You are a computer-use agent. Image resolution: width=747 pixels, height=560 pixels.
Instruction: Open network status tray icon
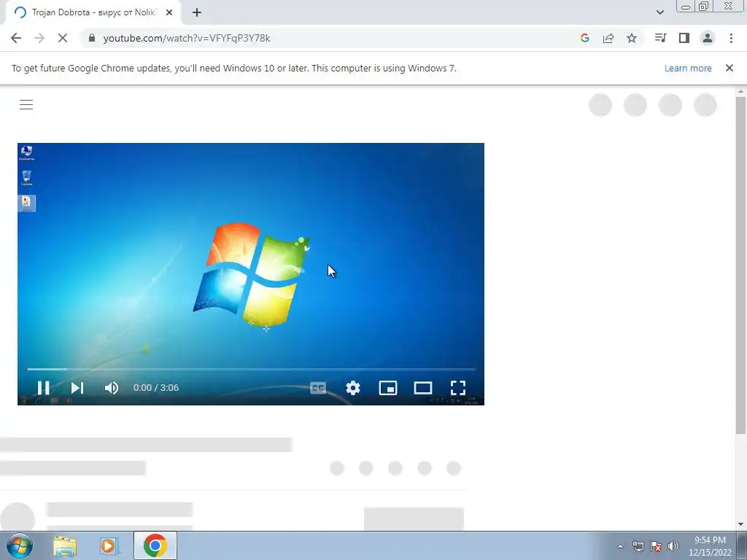click(638, 546)
